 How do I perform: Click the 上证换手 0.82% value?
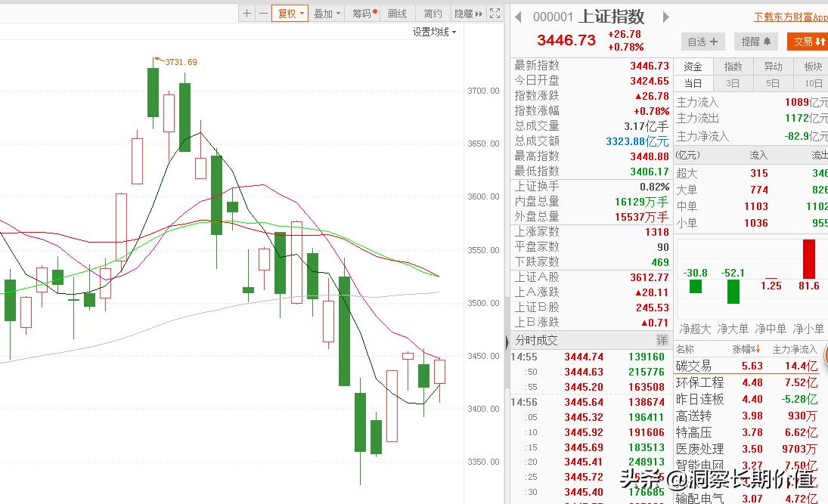pyautogui.click(x=654, y=187)
